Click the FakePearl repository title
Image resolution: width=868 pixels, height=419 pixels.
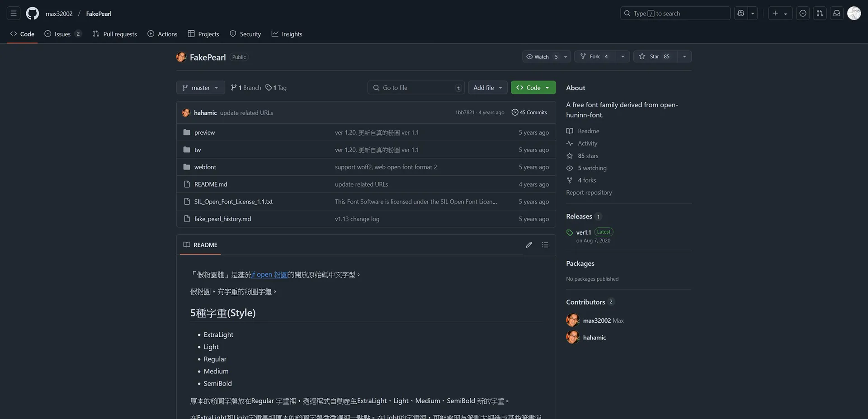[x=208, y=57]
